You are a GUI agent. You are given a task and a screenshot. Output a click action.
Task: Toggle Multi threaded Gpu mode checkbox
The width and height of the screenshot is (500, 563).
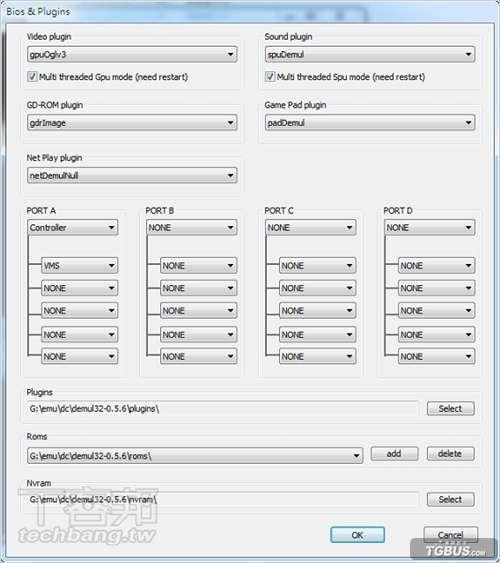pos(32,76)
